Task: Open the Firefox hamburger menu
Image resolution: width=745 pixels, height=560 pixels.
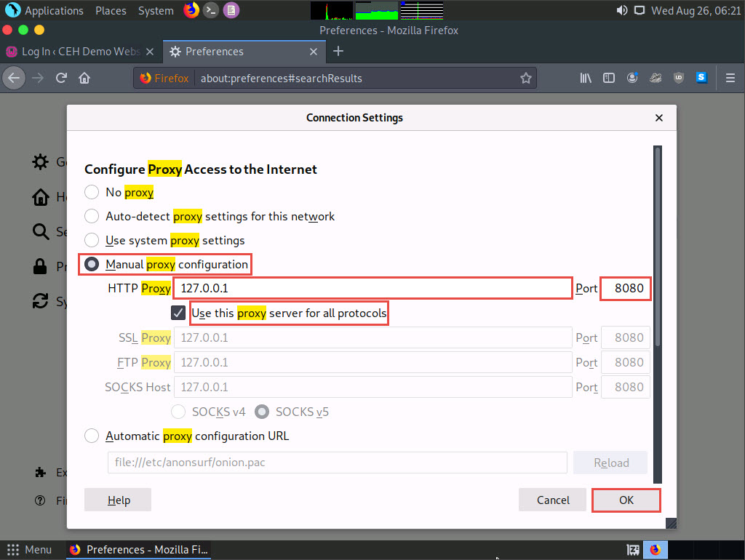Action: [x=730, y=78]
